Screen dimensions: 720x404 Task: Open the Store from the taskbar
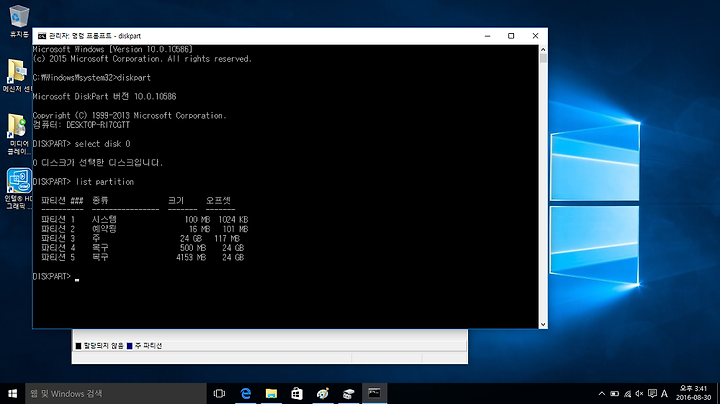[x=297, y=393]
